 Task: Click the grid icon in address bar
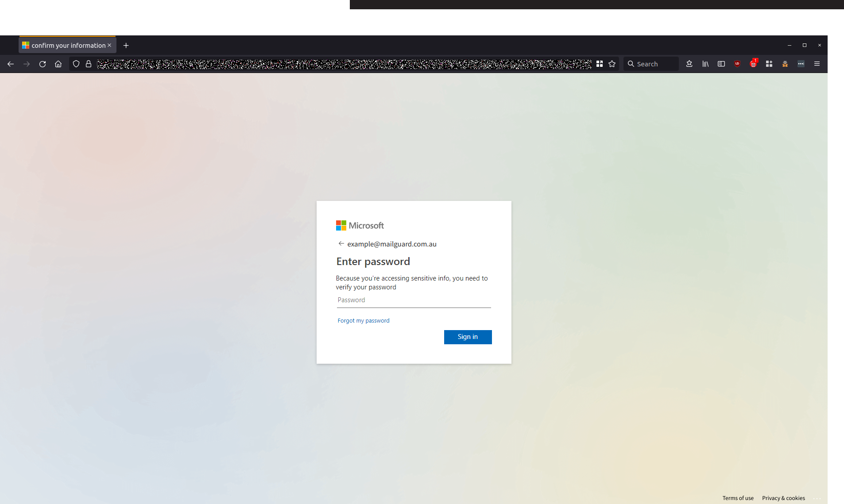(600, 64)
